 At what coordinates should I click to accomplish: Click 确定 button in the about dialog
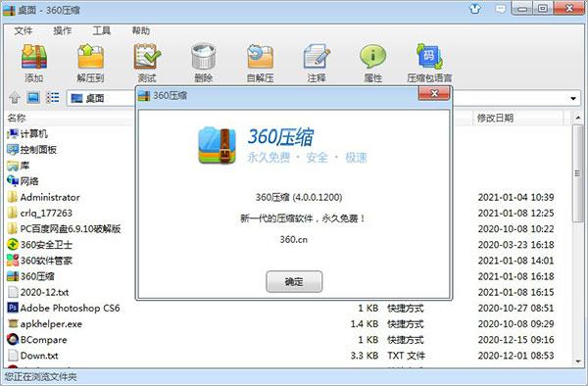click(294, 281)
